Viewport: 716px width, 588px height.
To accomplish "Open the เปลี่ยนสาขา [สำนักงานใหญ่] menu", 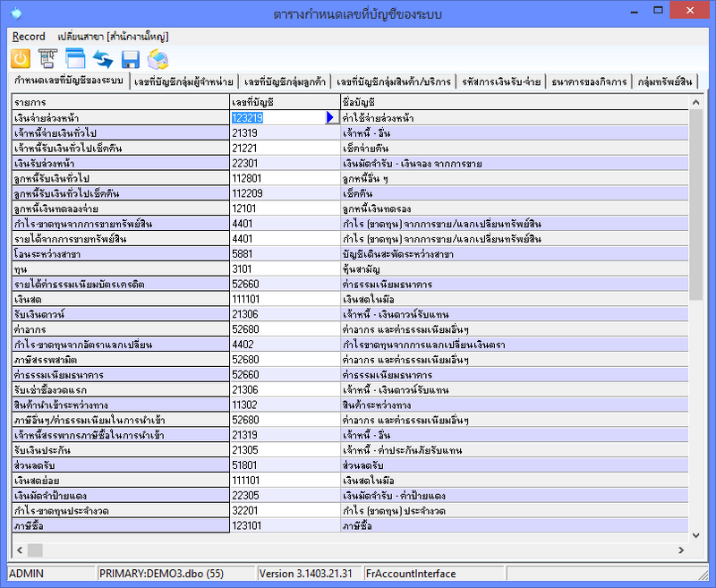I will pos(113,37).
